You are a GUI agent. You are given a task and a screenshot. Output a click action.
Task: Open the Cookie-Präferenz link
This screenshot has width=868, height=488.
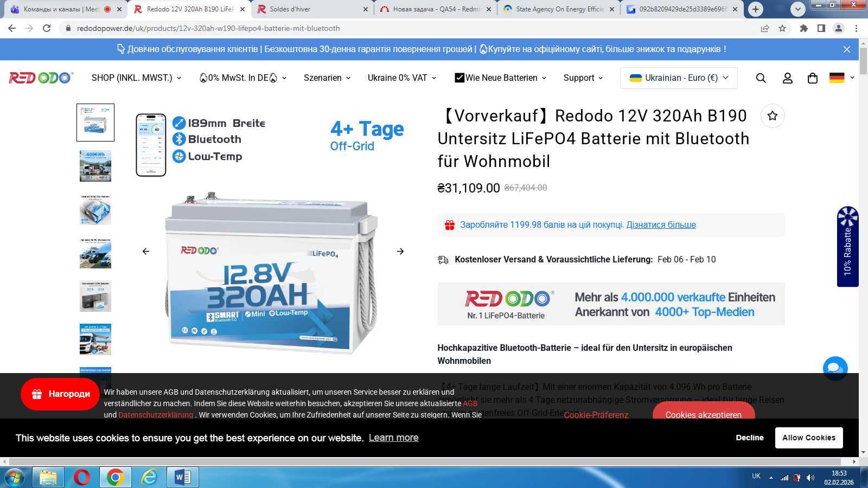coord(596,415)
